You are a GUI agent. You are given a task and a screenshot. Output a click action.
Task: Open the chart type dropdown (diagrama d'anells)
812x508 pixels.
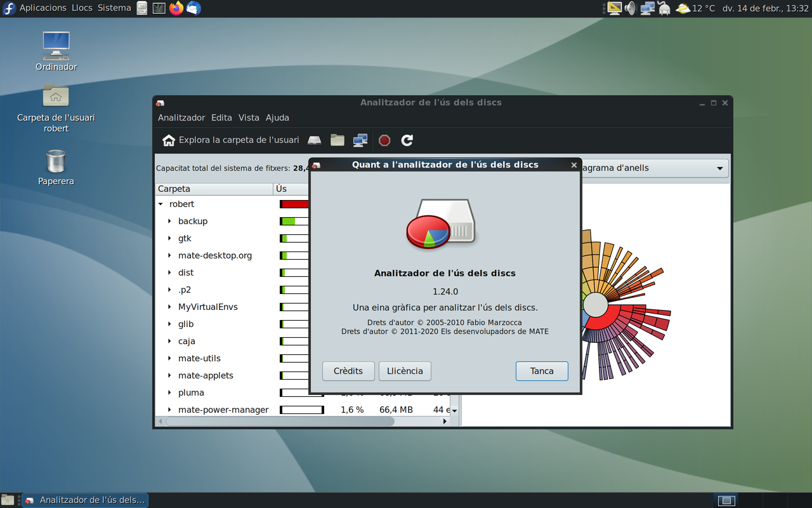click(x=655, y=168)
